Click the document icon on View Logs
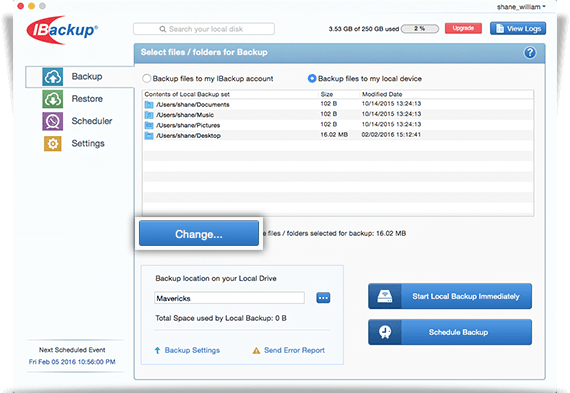The image size is (570, 393). 500,28
